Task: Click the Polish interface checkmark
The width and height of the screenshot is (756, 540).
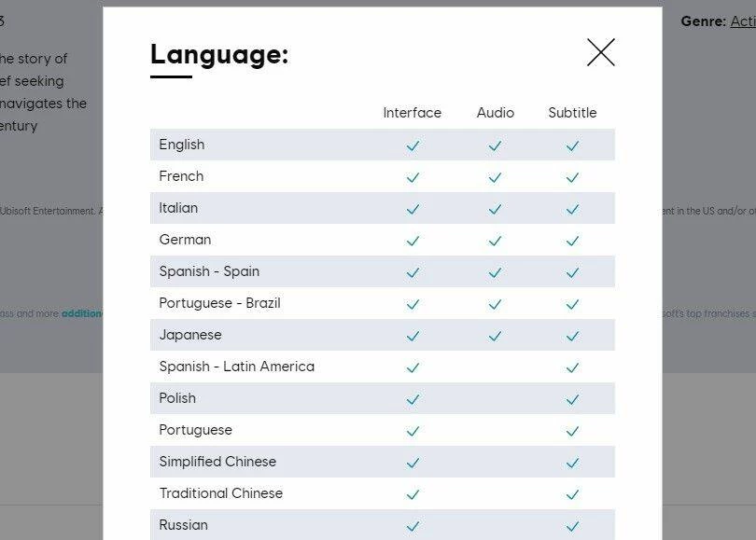Action: (x=413, y=399)
